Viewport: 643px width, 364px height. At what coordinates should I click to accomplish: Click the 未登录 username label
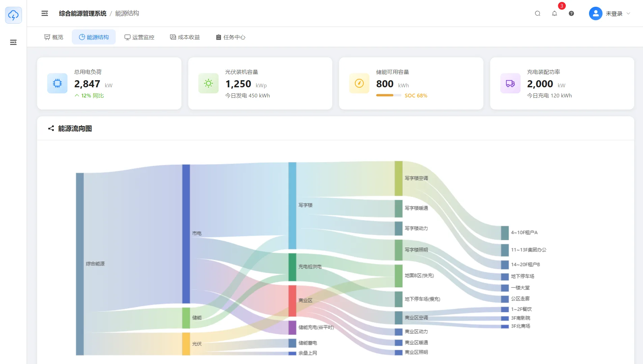pyautogui.click(x=614, y=13)
